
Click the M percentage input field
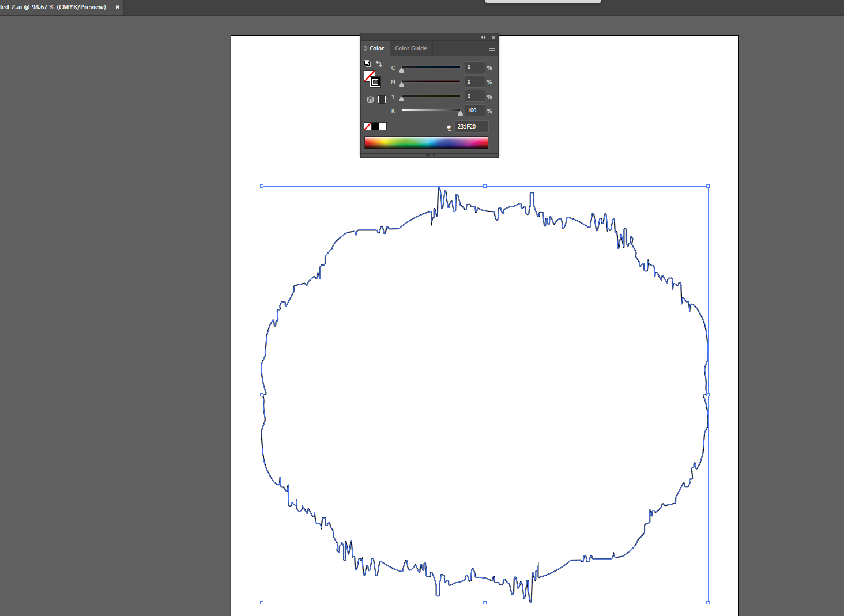[475, 82]
